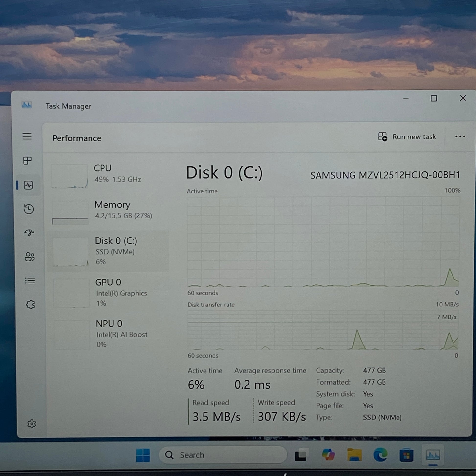
Task: Open the three-dot more options menu
Action: [x=460, y=136]
